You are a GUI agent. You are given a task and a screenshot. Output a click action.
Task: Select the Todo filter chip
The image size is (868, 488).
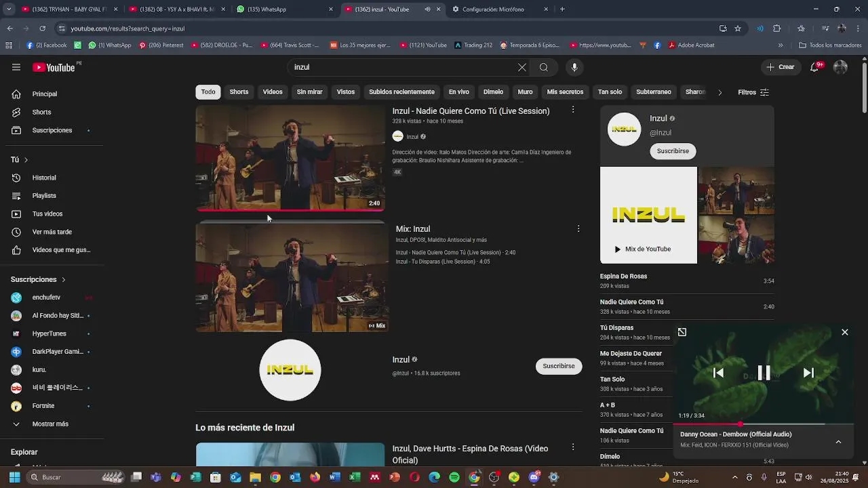point(208,91)
